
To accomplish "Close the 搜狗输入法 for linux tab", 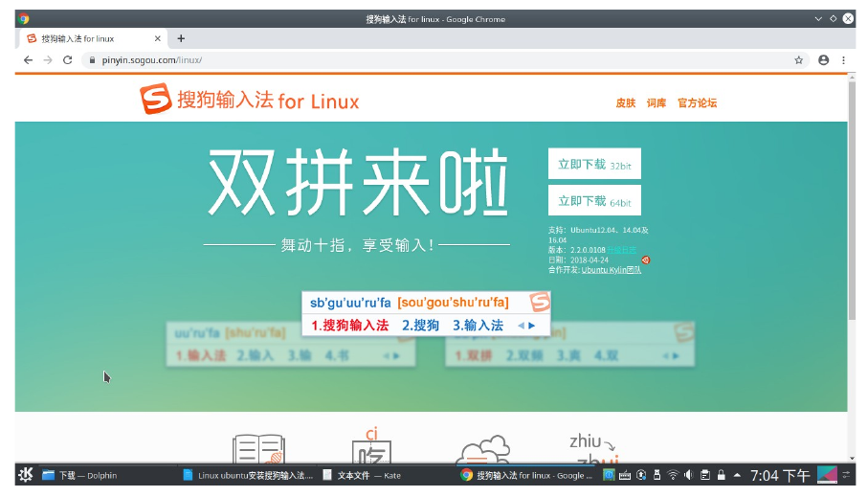I will 157,38.
